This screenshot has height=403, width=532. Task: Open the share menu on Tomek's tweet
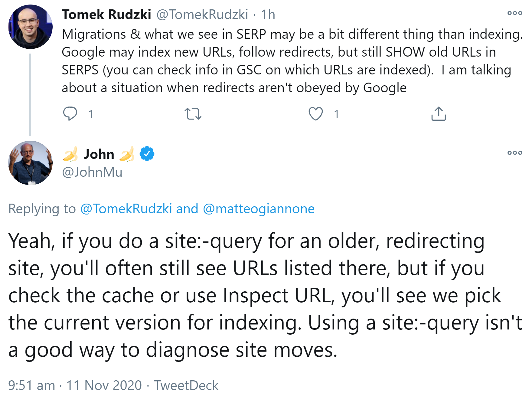click(439, 114)
